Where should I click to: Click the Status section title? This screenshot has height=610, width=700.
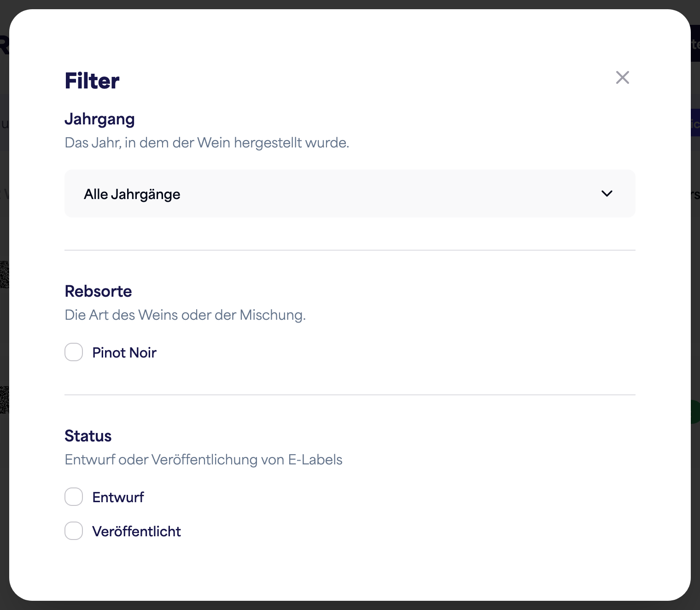point(88,436)
